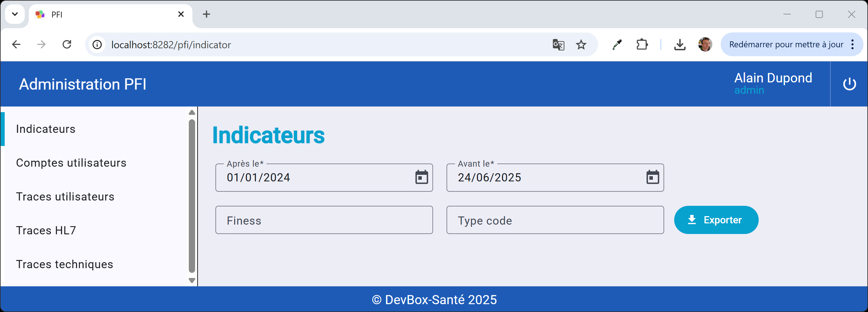Open calendar picker for Après le date
This screenshot has width=868, height=312.
point(421,177)
